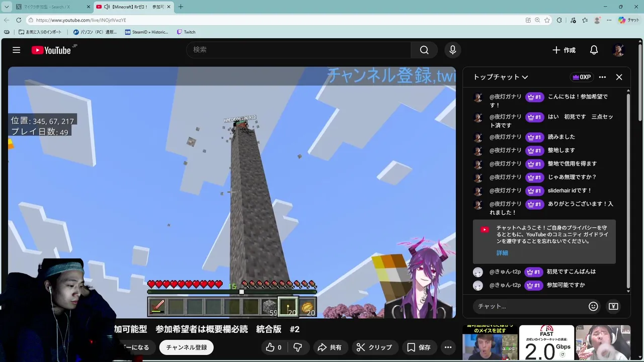This screenshot has width=644, height=362.
Task: Follow the 詳細 link in chat notice
Action: 502,253
